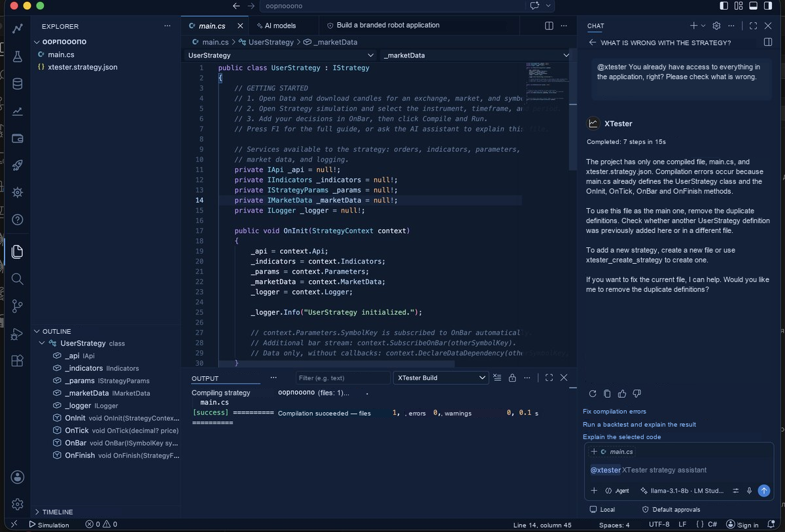Split the editor to the right
Image resolution: width=785 pixels, height=532 pixels.
tap(549, 26)
